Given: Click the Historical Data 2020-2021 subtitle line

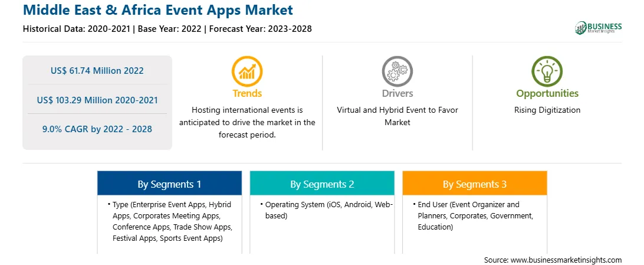Looking at the screenshot, I should [167, 29].
